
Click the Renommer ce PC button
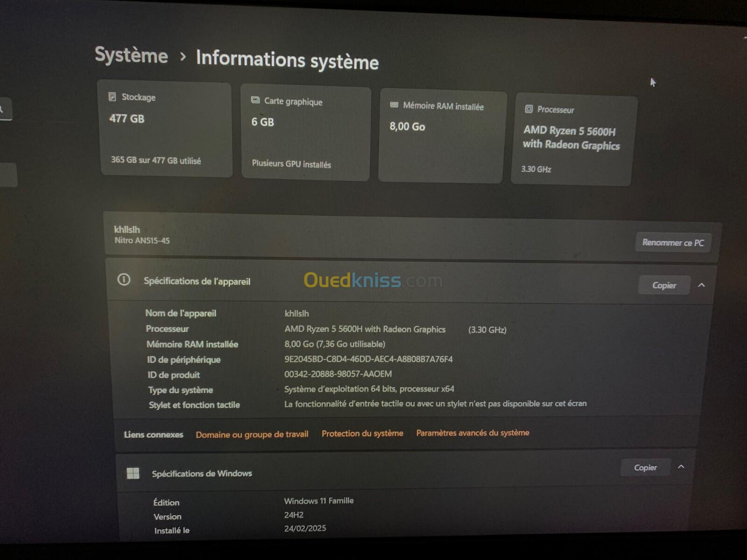pyautogui.click(x=673, y=243)
